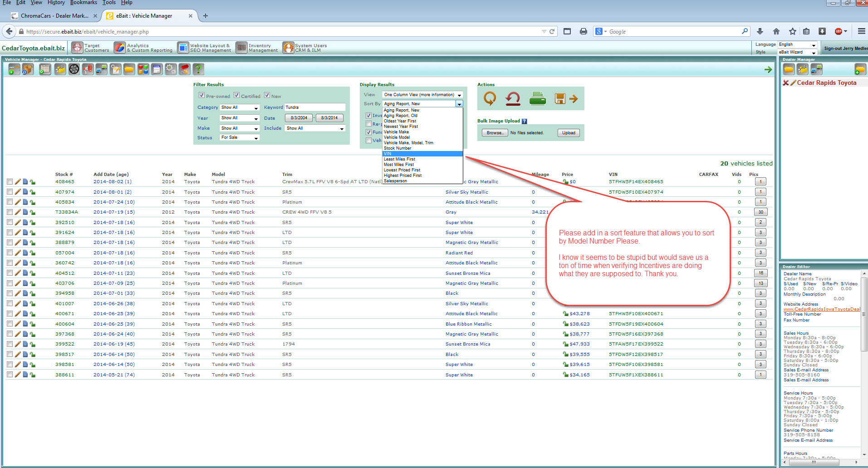Select checkbox for stock T33834A row
Viewport: 868px width, 468px height.
(10, 212)
